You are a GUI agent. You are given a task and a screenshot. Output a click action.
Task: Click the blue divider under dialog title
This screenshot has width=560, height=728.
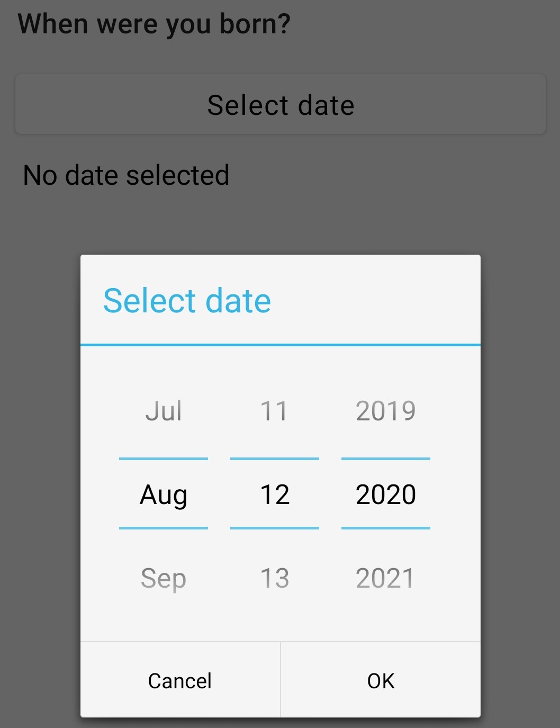pos(281,345)
